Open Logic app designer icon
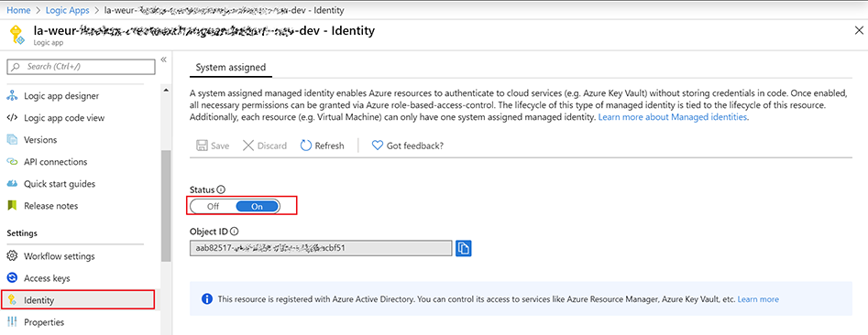868x335 pixels. point(12,95)
